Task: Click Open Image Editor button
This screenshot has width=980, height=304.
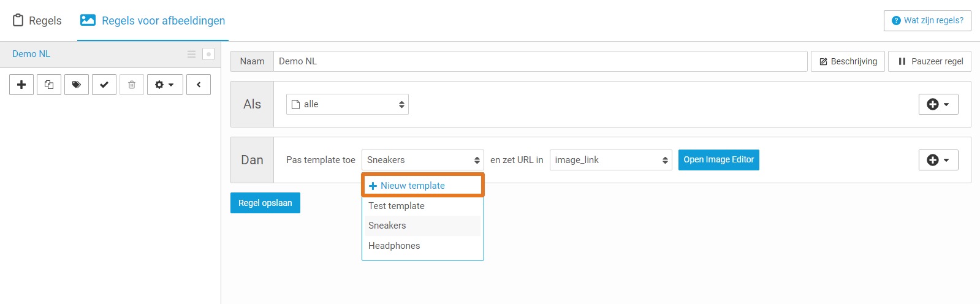Action: coord(719,160)
